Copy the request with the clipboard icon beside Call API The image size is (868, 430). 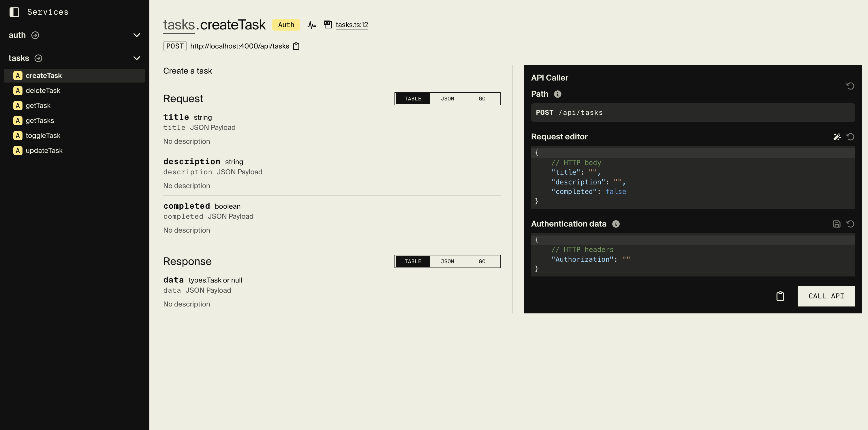tap(780, 296)
